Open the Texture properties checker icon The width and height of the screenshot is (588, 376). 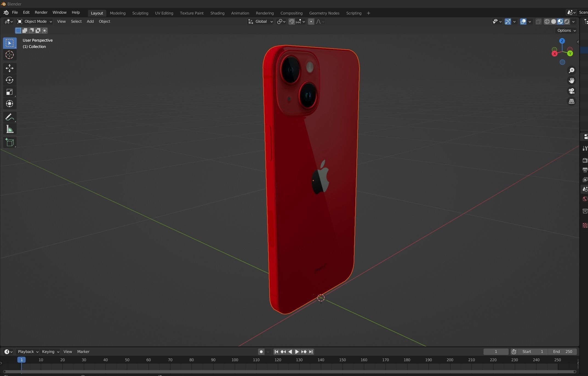pos(585,225)
